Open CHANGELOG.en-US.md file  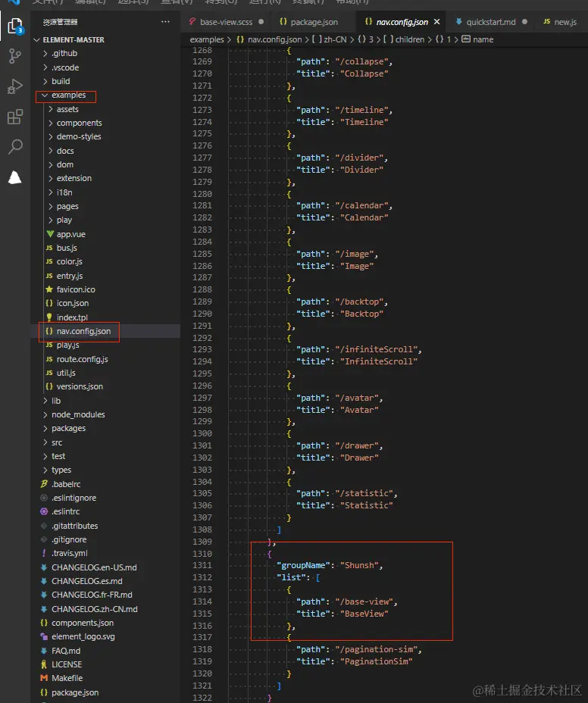tap(94, 567)
